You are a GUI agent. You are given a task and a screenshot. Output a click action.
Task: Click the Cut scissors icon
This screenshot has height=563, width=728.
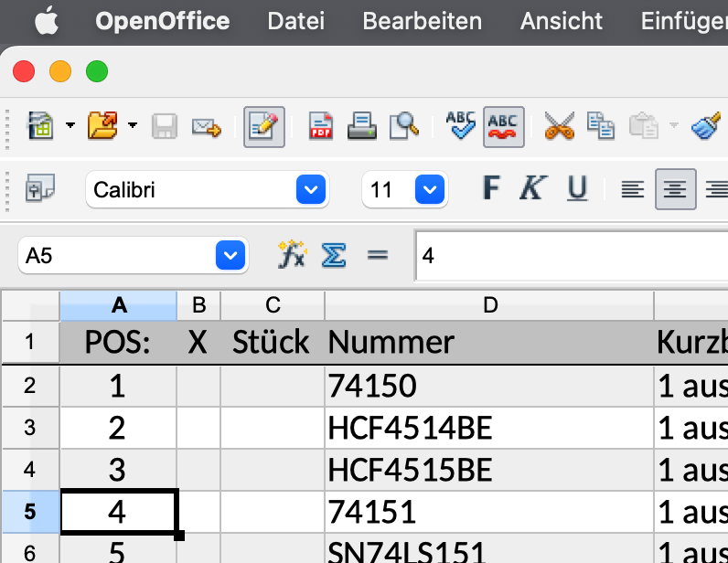[559, 126]
